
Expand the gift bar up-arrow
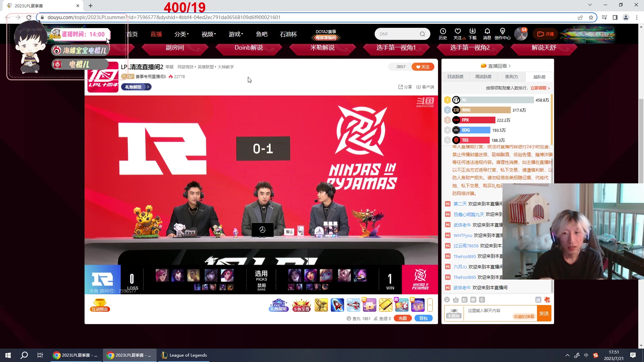click(430, 305)
